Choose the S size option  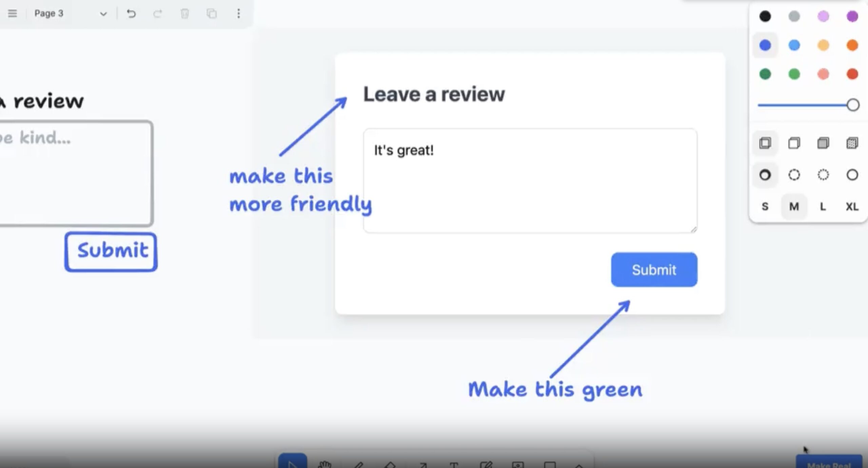pos(765,207)
